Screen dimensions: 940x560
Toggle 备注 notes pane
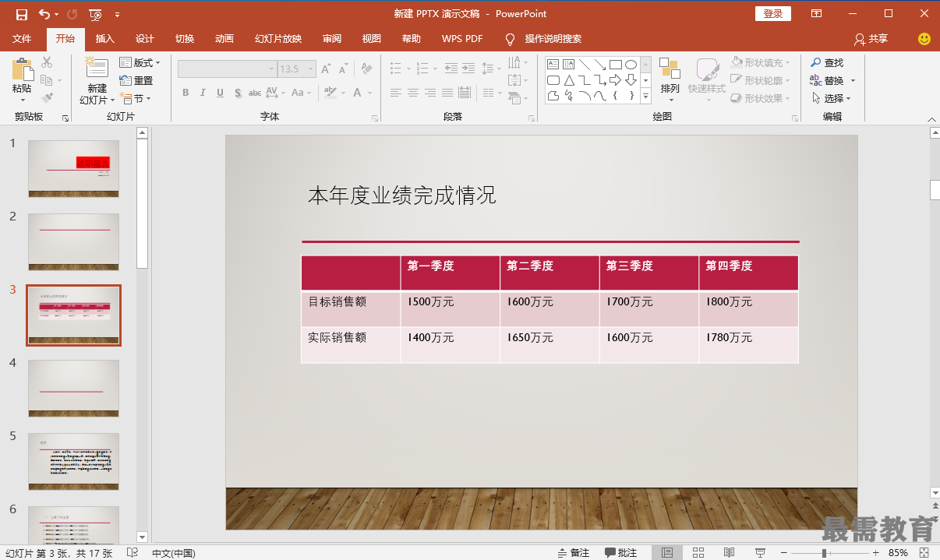(x=574, y=553)
